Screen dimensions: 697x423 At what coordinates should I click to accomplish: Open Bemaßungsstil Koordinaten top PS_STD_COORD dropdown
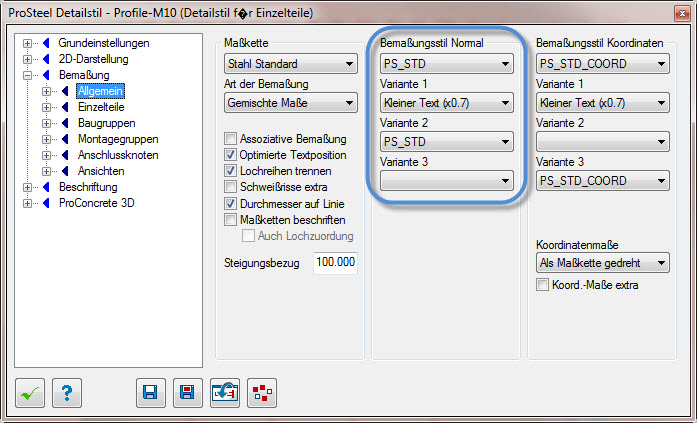point(603,64)
